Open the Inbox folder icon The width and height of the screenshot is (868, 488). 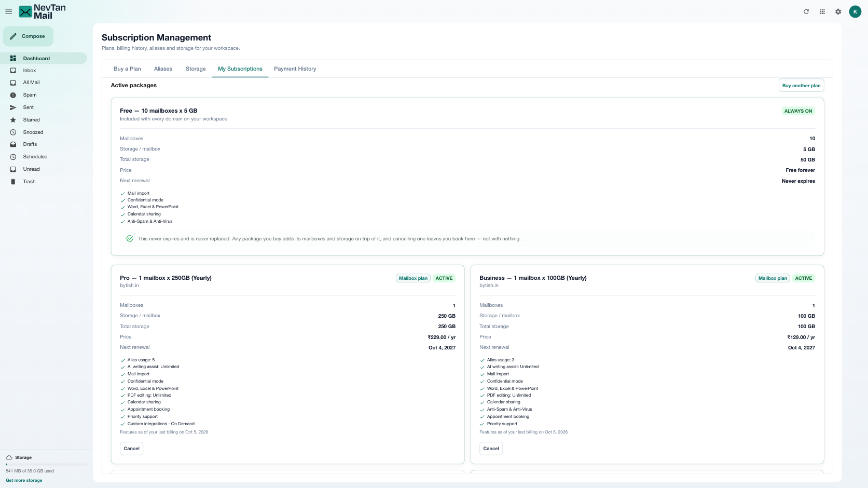tap(13, 71)
